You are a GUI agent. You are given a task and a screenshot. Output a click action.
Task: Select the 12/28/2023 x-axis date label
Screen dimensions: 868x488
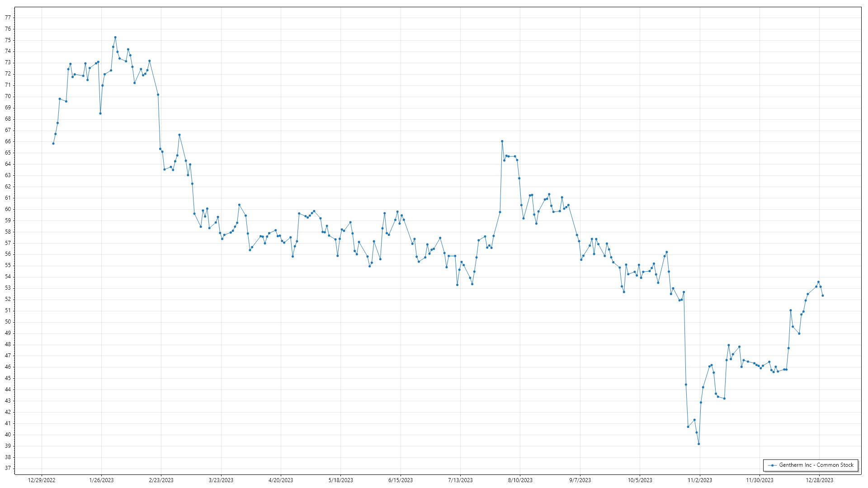(x=819, y=480)
